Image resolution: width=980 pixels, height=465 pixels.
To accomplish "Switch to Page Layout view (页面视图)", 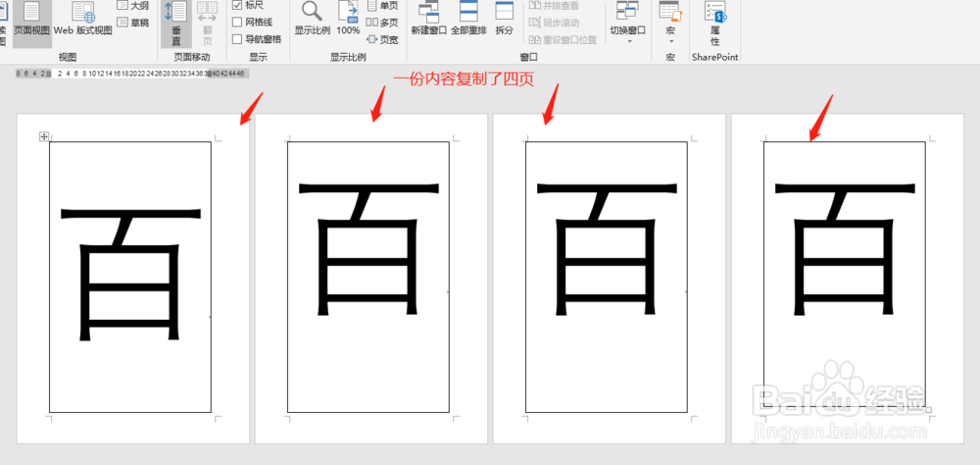I will (x=31, y=24).
